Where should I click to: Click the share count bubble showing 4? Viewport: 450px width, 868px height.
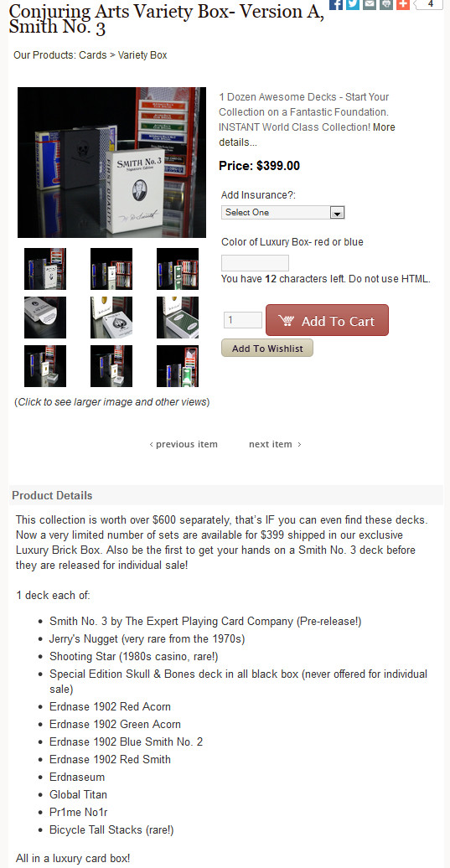click(429, 4)
